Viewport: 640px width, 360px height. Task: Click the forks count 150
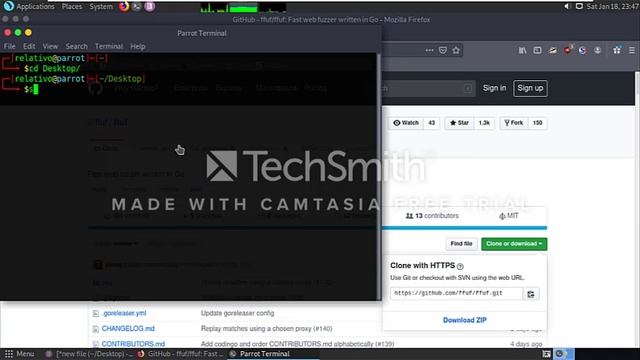point(538,123)
